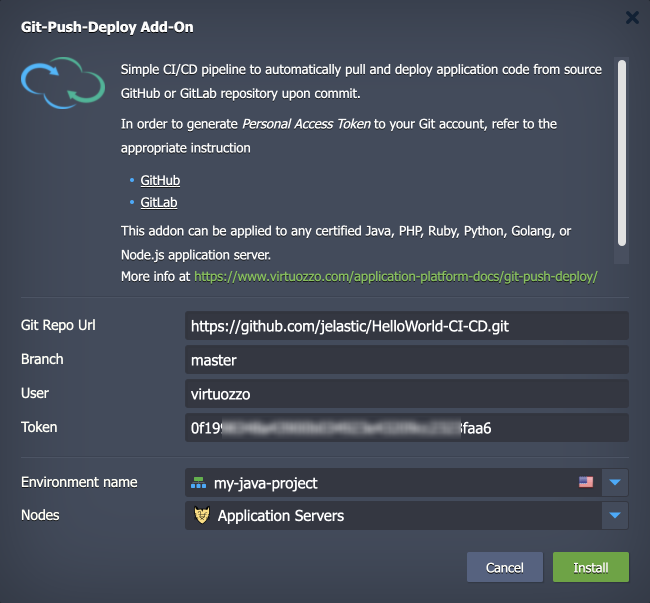Focus the Git Repo Url input field
Screen dimensions: 650x603
[x=407, y=326]
